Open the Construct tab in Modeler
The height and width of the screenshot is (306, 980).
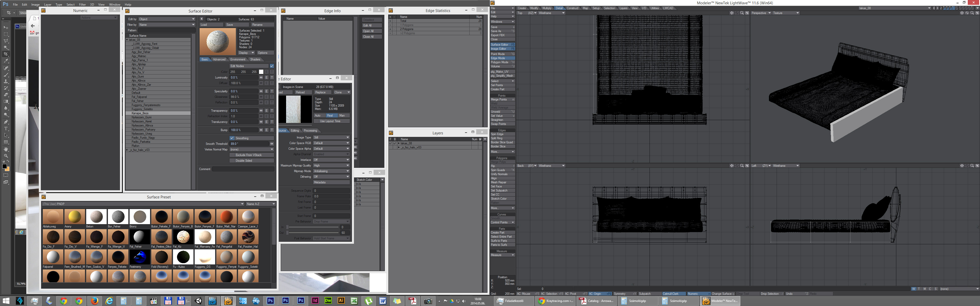tap(572, 8)
